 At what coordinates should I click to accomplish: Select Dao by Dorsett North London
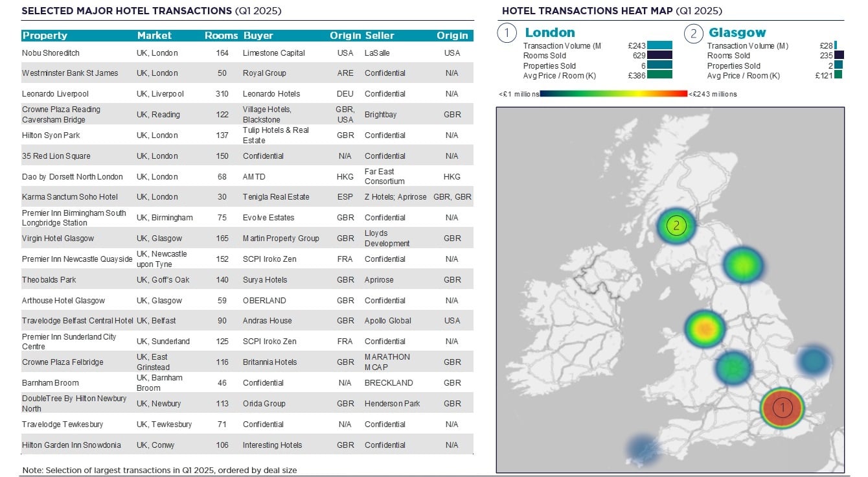pos(73,177)
